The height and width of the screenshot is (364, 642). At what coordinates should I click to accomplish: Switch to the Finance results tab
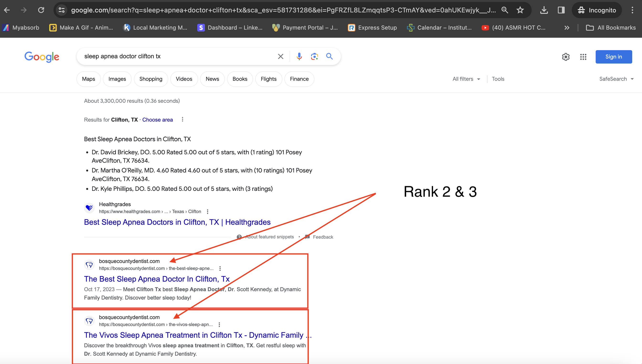pyautogui.click(x=299, y=79)
